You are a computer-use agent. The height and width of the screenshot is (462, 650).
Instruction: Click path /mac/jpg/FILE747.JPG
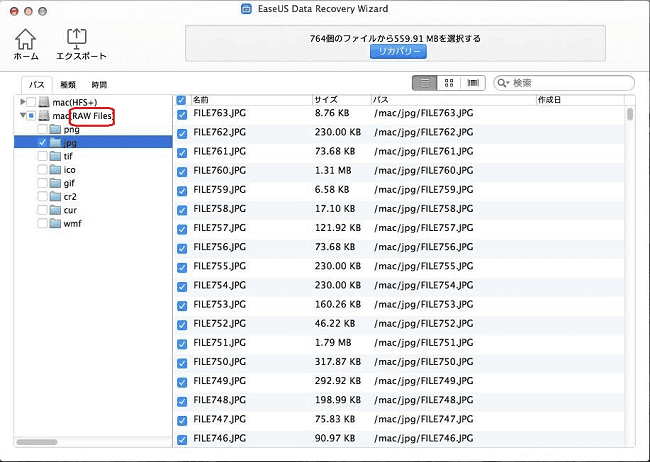423,419
